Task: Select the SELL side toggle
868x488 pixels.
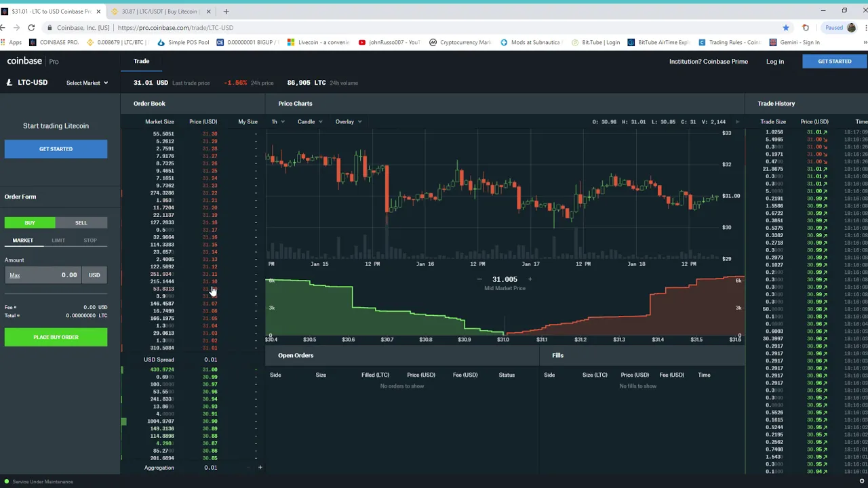Action: click(x=81, y=223)
